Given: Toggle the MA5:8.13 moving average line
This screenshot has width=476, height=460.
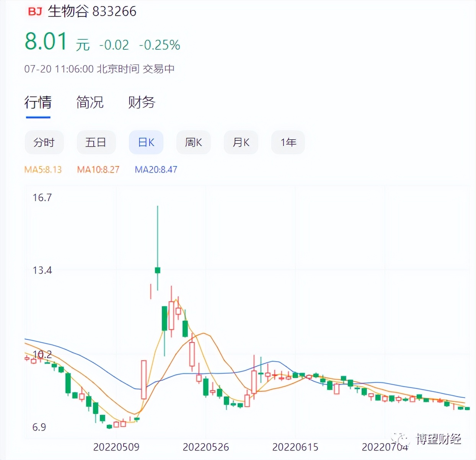Looking at the screenshot, I should 43,170.
